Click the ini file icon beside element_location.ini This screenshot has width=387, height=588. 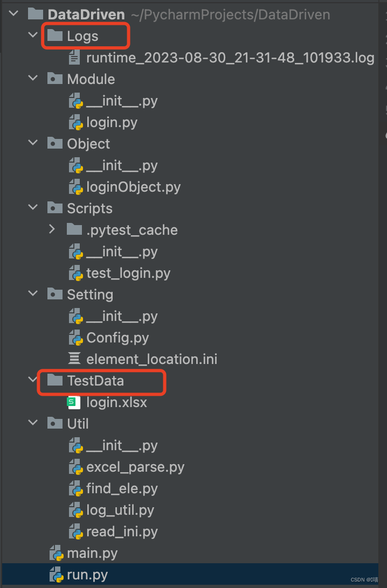75,359
